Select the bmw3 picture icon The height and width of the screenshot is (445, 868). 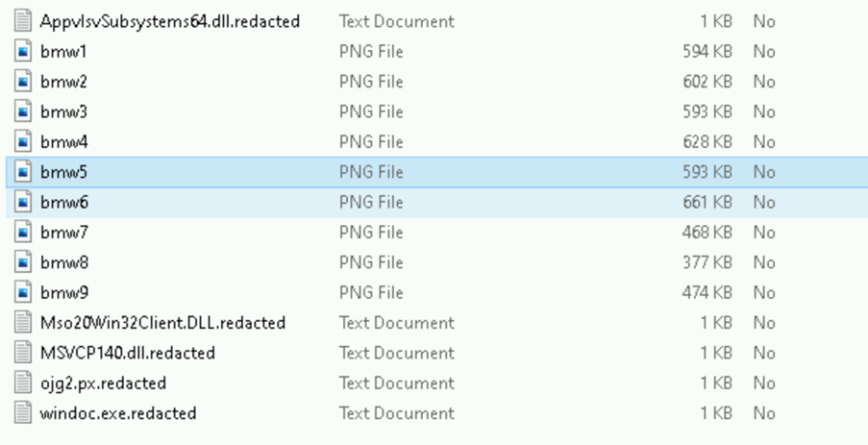pos(23,111)
